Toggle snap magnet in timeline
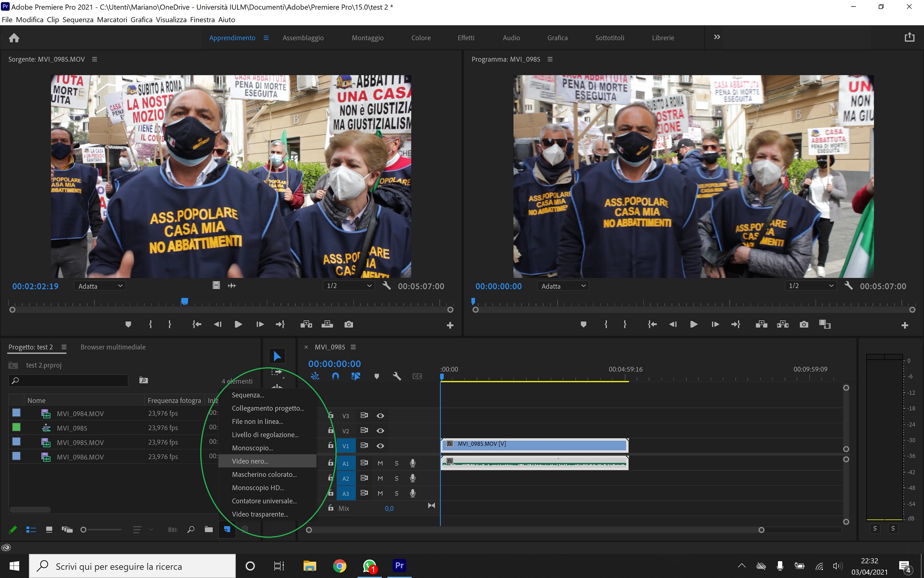The width and height of the screenshot is (924, 578). tap(335, 376)
